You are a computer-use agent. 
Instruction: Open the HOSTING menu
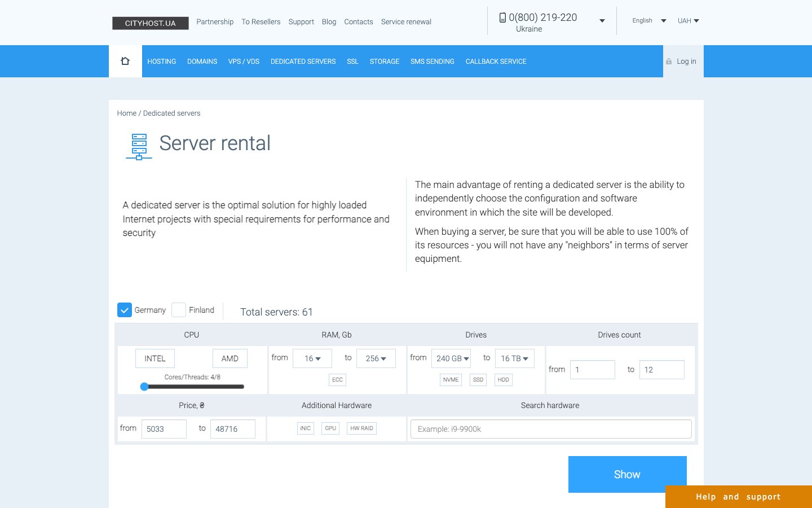pyautogui.click(x=162, y=62)
